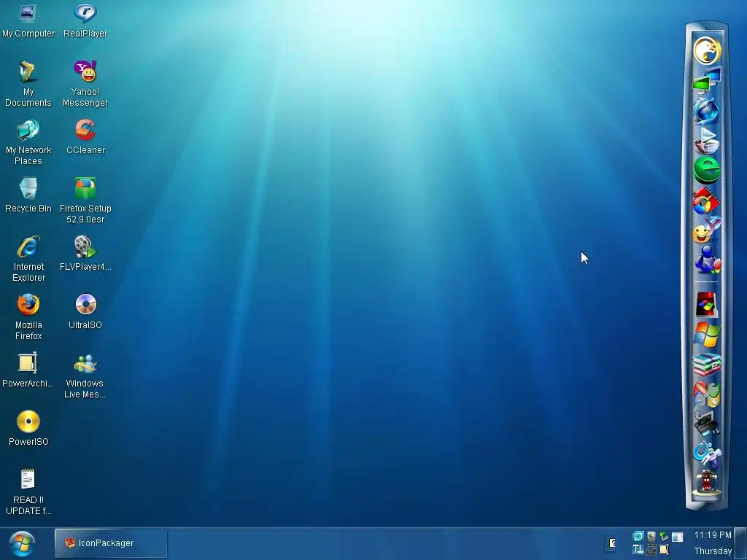The image size is (747, 560).
Task: Click the glassy red Windows flag dock icon
Action: pyautogui.click(x=706, y=394)
